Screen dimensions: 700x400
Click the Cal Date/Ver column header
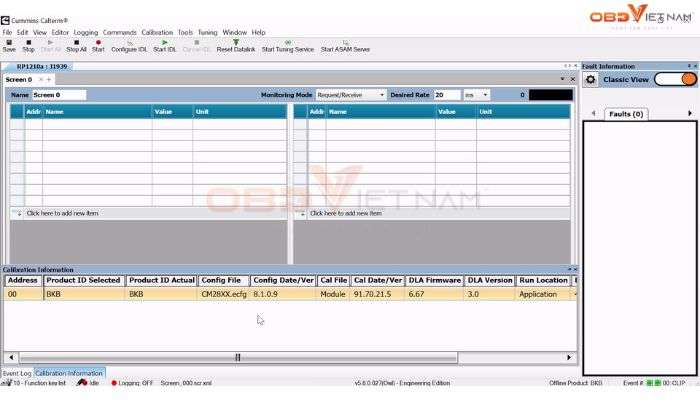click(x=378, y=280)
